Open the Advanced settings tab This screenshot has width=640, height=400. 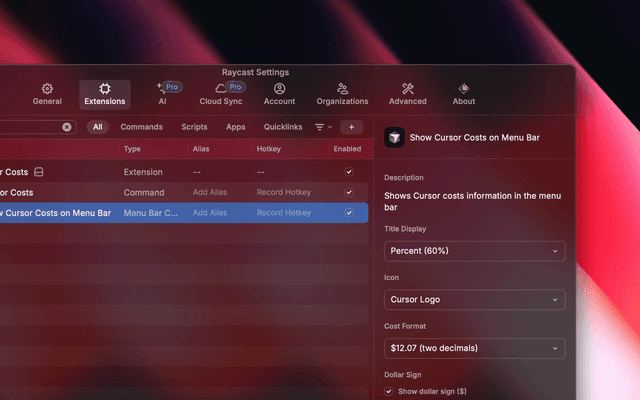click(x=407, y=94)
